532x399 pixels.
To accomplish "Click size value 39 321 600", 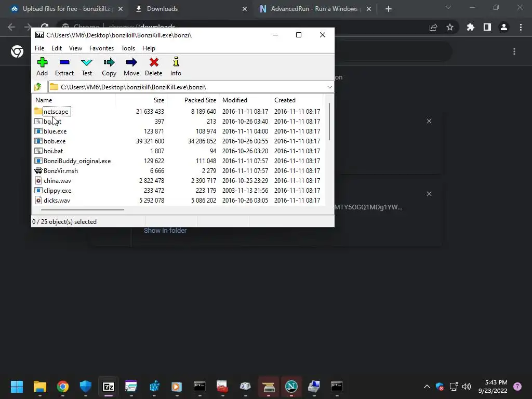I will (x=150, y=141).
